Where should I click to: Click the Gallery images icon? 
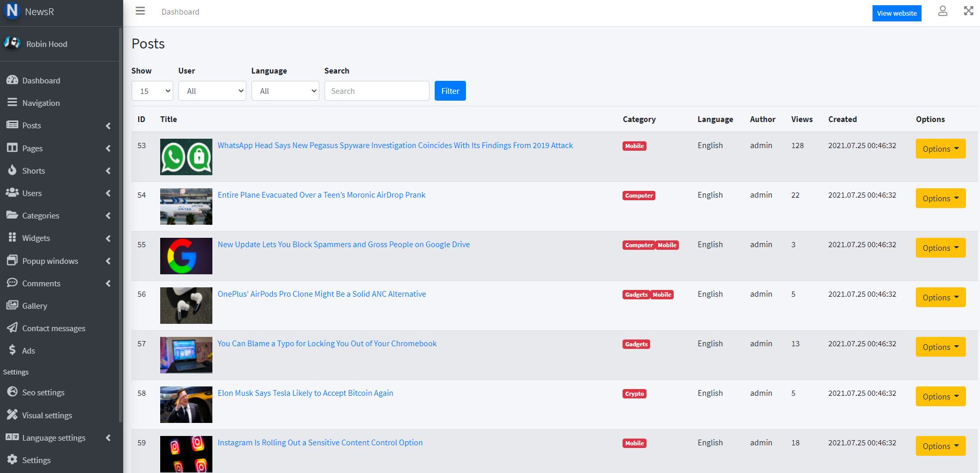[x=12, y=306]
